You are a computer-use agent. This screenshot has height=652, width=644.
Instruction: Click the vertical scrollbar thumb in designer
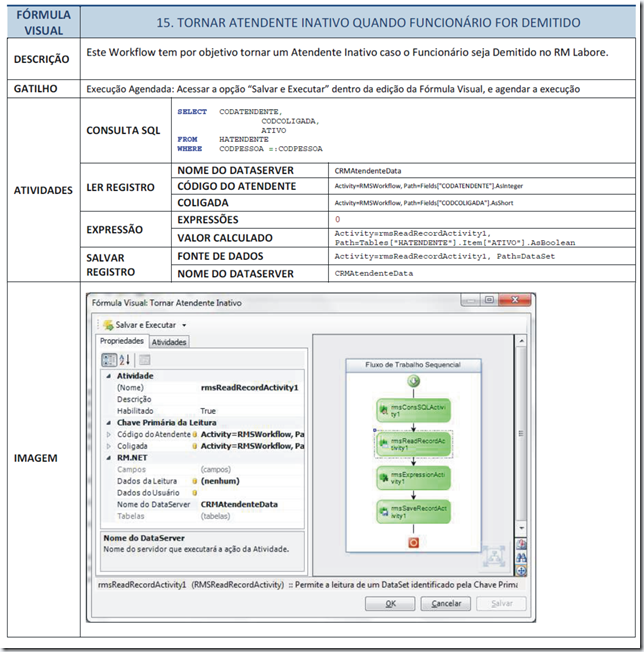click(521, 434)
